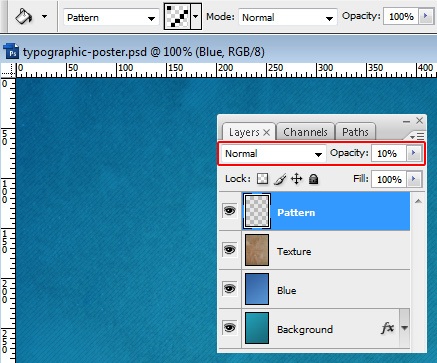The image size is (437, 363).
Task: Toggle lock position icon
Action: (296, 179)
